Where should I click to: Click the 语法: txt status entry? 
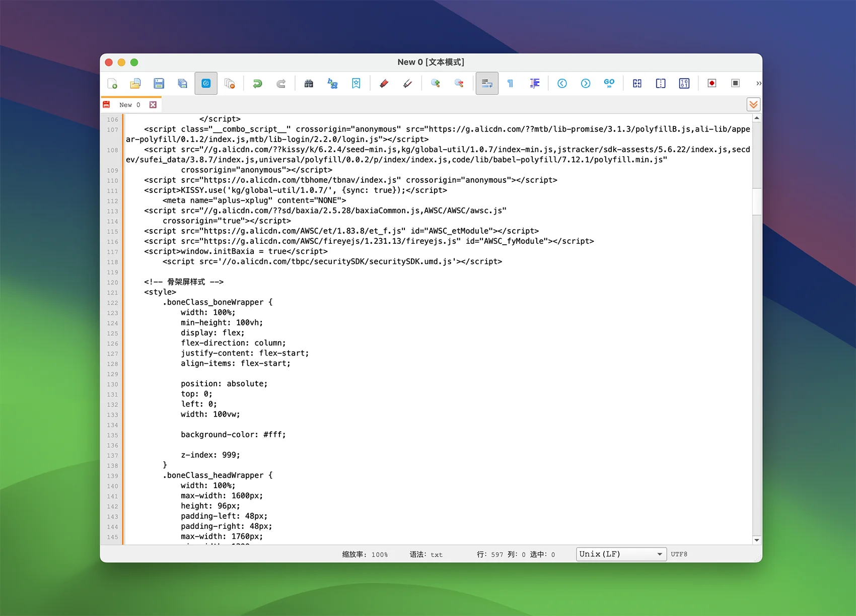click(x=426, y=554)
